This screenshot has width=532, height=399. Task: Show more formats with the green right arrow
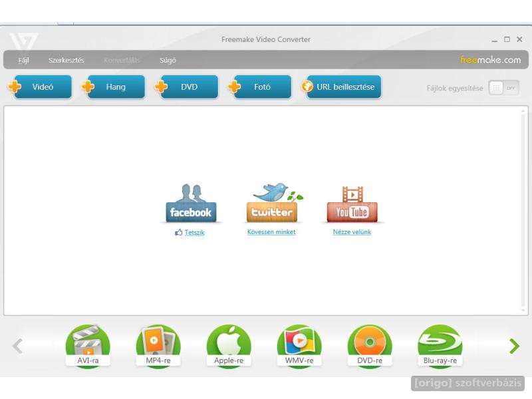pos(514,346)
